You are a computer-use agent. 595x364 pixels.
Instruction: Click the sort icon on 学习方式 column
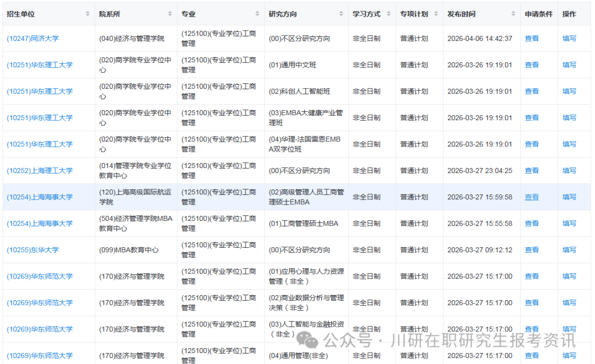[x=387, y=13]
